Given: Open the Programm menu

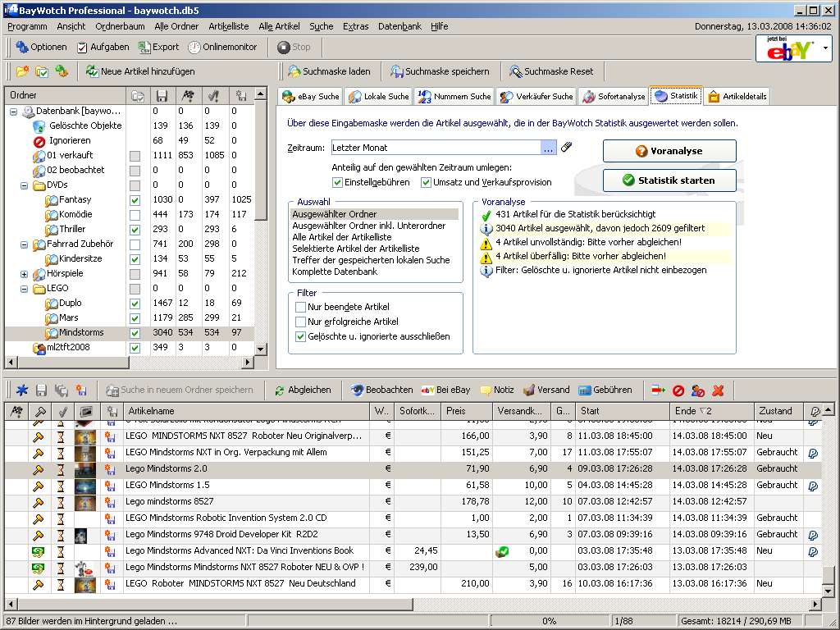Looking at the screenshot, I should pyautogui.click(x=27, y=26).
